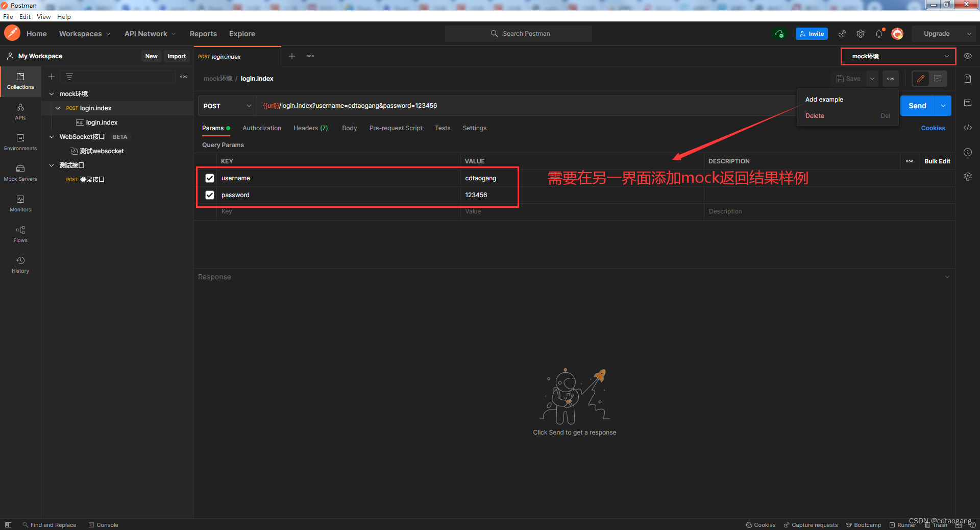
Task: Switch to the Body tab
Action: point(350,128)
